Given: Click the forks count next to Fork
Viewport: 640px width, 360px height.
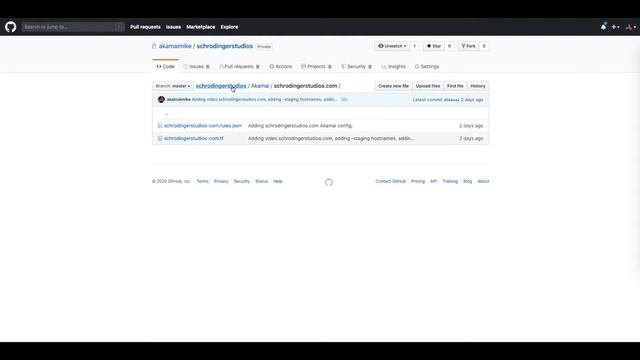Looking at the screenshot, I should point(484,46).
